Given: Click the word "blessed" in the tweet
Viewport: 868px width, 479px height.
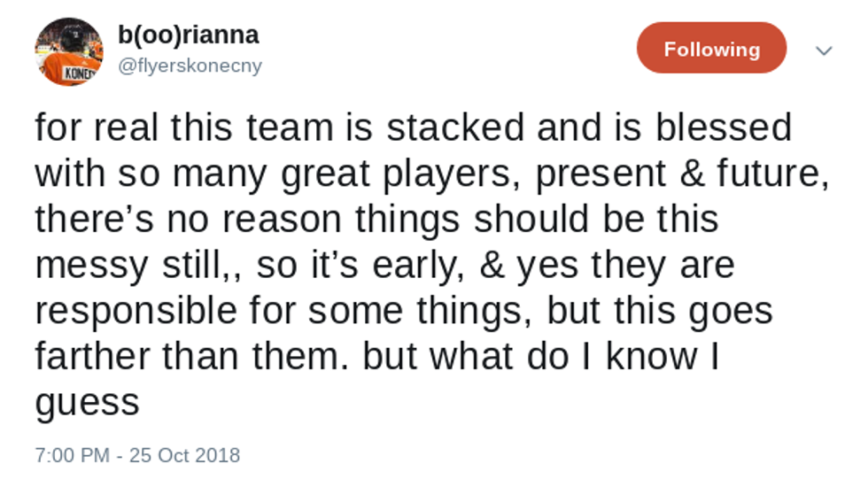Looking at the screenshot, I should click(x=724, y=127).
